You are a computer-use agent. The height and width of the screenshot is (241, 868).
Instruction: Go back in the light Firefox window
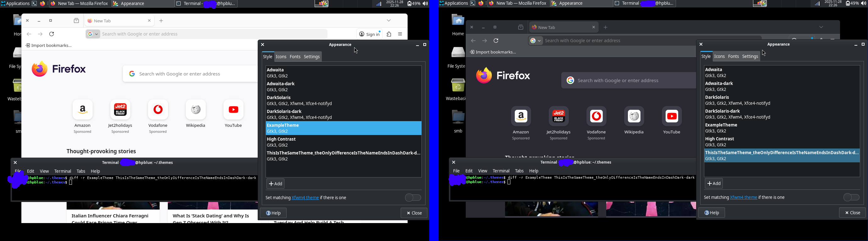click(29, 34)
